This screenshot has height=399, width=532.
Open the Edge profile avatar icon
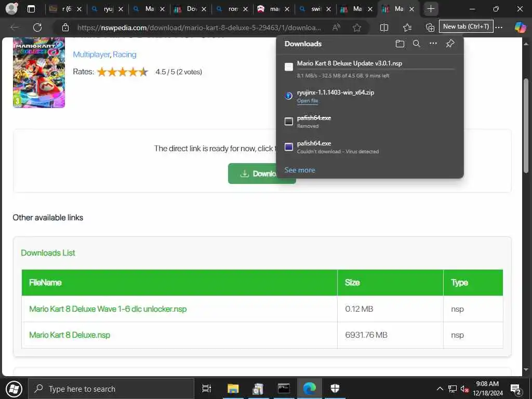coord(11,9)
